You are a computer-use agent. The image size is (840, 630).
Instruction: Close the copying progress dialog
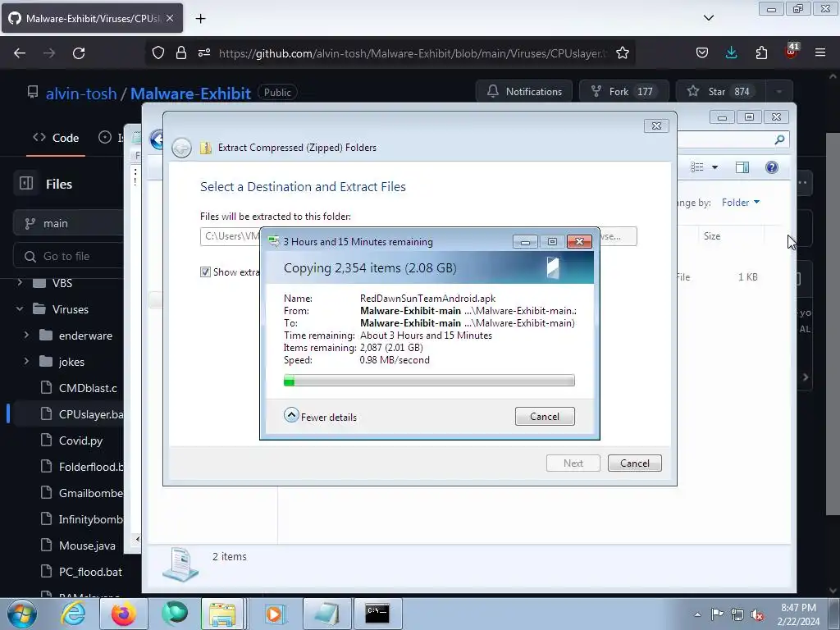tap(579, 242)
